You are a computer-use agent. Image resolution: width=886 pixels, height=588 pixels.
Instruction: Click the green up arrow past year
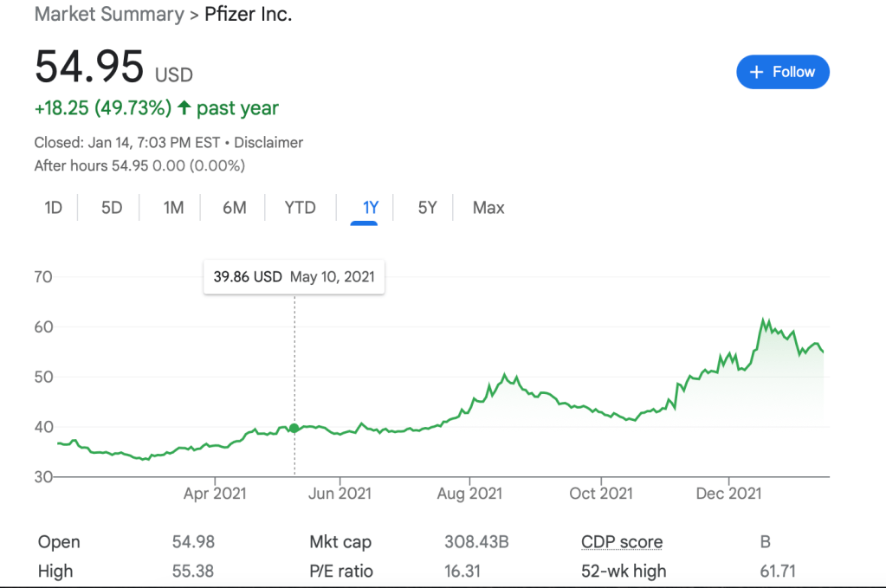(x=184, y=108)
